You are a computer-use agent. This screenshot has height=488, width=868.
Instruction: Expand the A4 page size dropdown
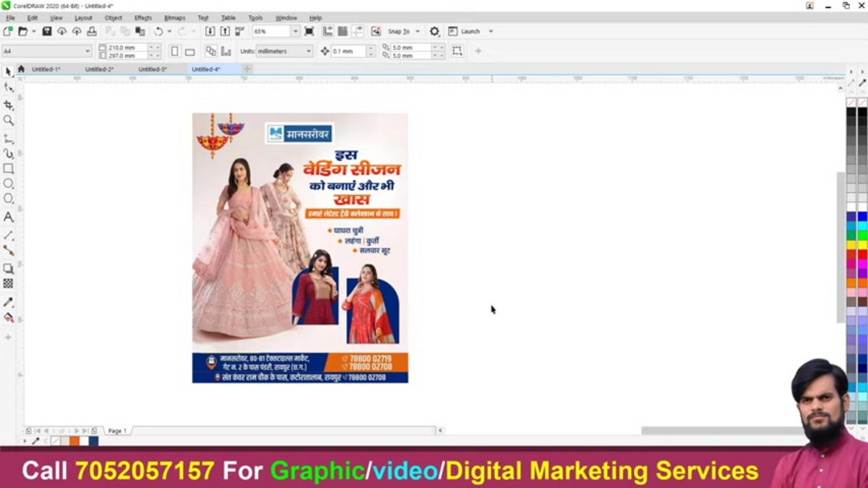pyautogui.click(x=88, y=51)
